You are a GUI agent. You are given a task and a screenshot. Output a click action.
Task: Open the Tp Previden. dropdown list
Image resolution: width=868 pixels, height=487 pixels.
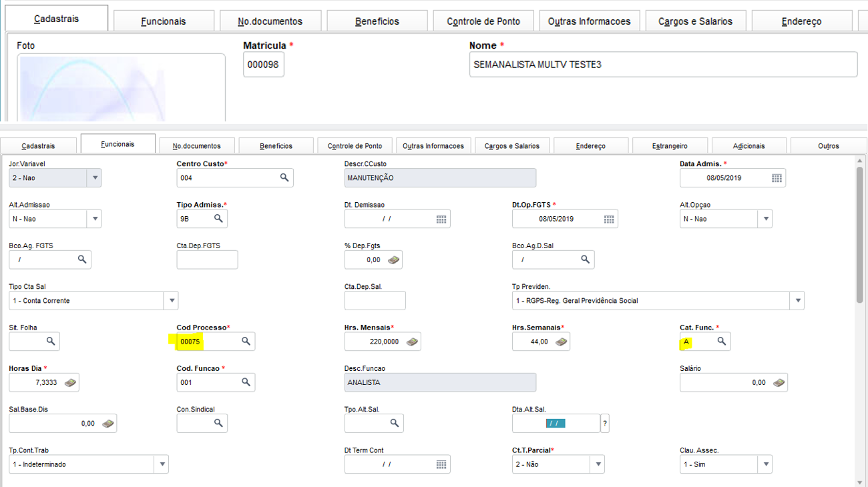(797, 301)
